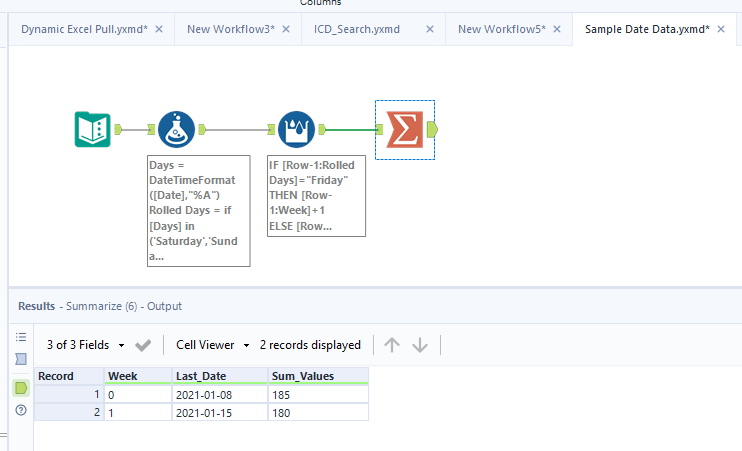Screen dimensions: 742x451
Task: Close the Sample Date Data.yxmd tab
Action: 721,29
